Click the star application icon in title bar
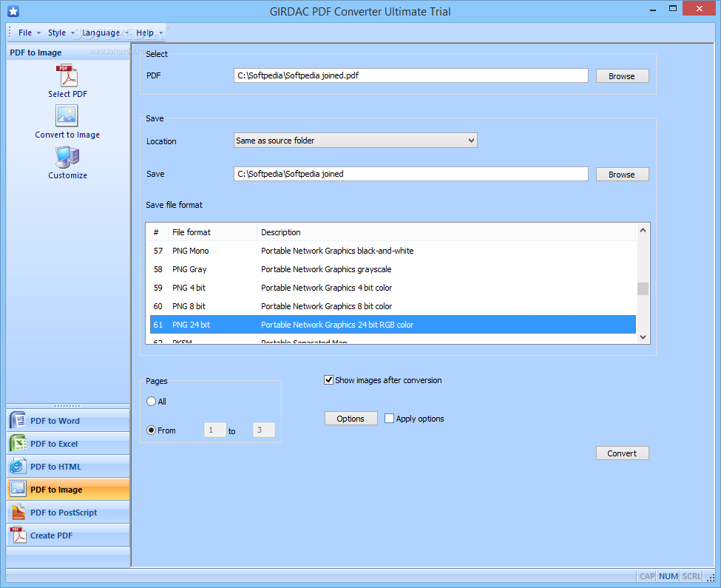This screenshot has height=588, width=721. [x=13, y=11]
